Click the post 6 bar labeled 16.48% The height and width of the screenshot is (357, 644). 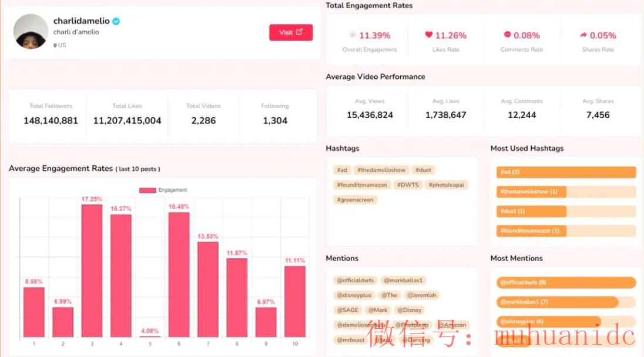pyautogui.click(x=179, y=275)
